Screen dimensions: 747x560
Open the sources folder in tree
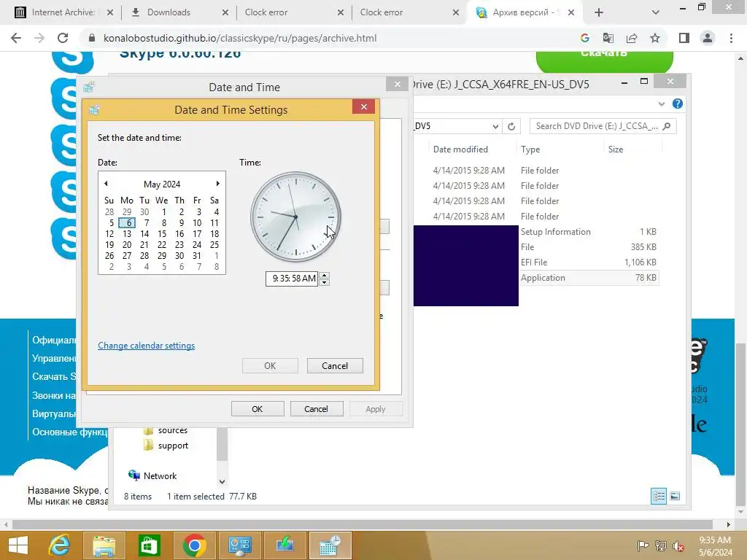pos(166,430)
